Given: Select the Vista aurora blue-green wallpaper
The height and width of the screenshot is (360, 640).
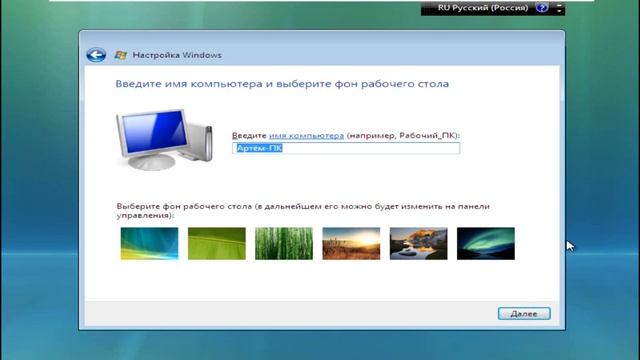Looking at the screenshot, I should pyautogui.click(x=149, y=244).
